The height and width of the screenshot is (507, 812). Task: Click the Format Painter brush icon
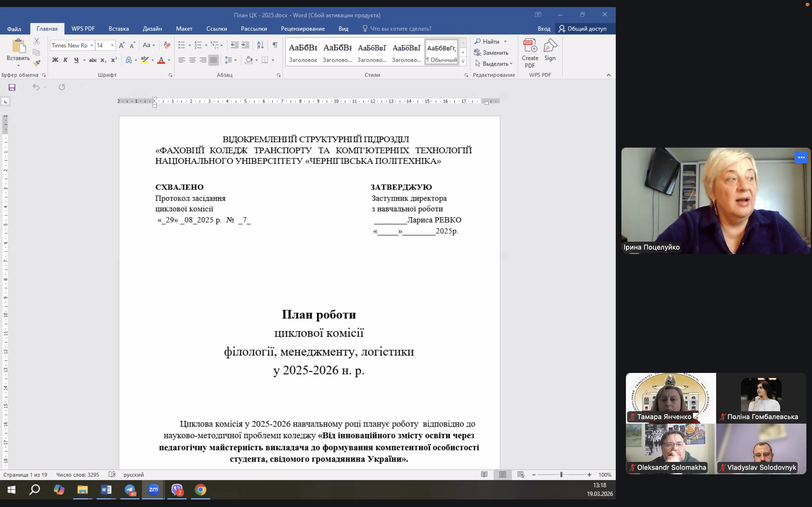[37, 63]
